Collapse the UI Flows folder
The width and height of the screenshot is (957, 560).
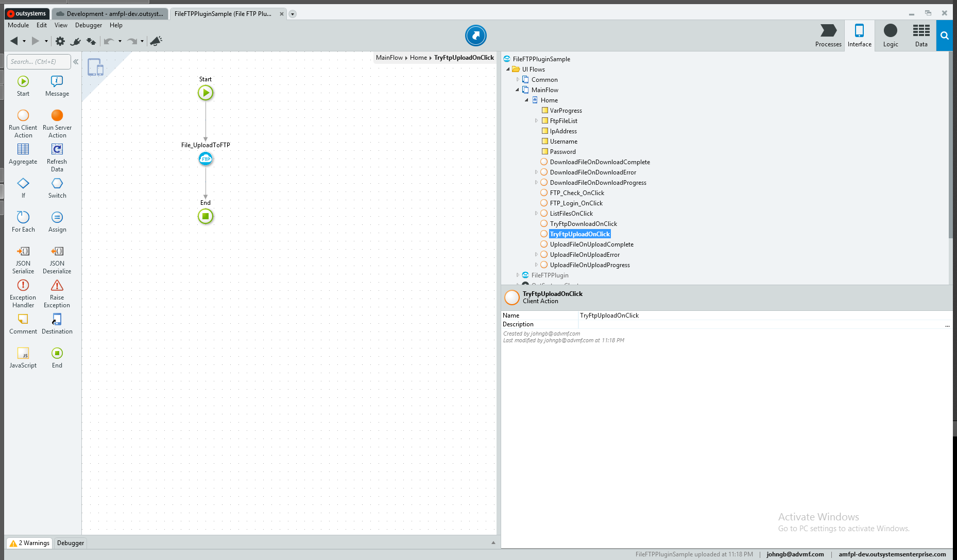click(x=508, y=69)
